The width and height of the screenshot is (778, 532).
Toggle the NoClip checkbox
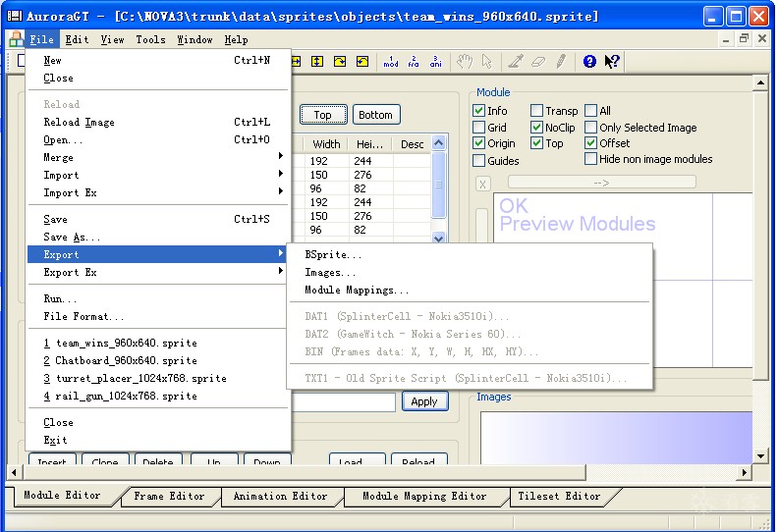tap(536, 128)
